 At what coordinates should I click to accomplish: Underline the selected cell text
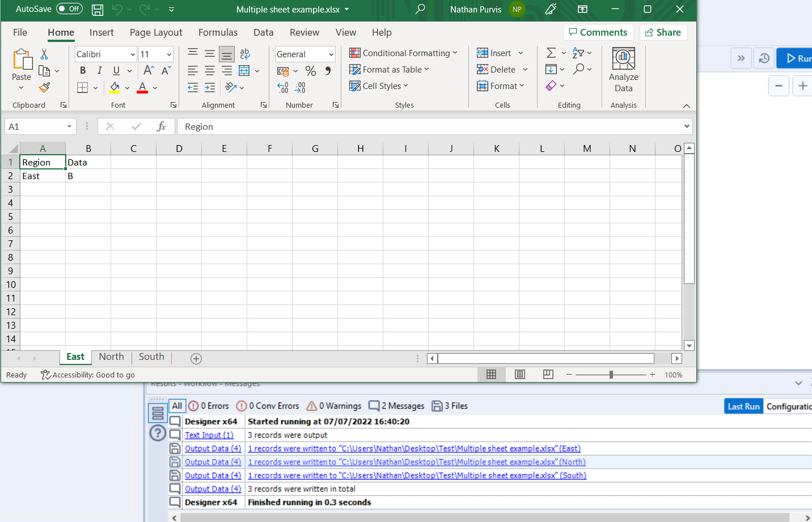point(117,70)
